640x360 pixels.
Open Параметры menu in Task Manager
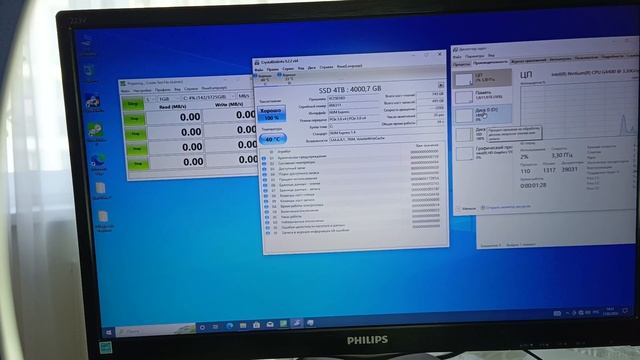point(474,56)
